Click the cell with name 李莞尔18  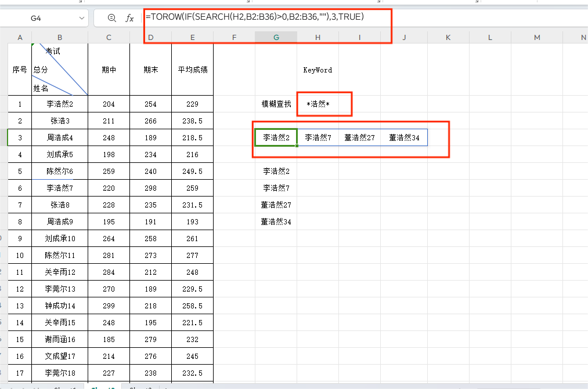click(60, 373)
